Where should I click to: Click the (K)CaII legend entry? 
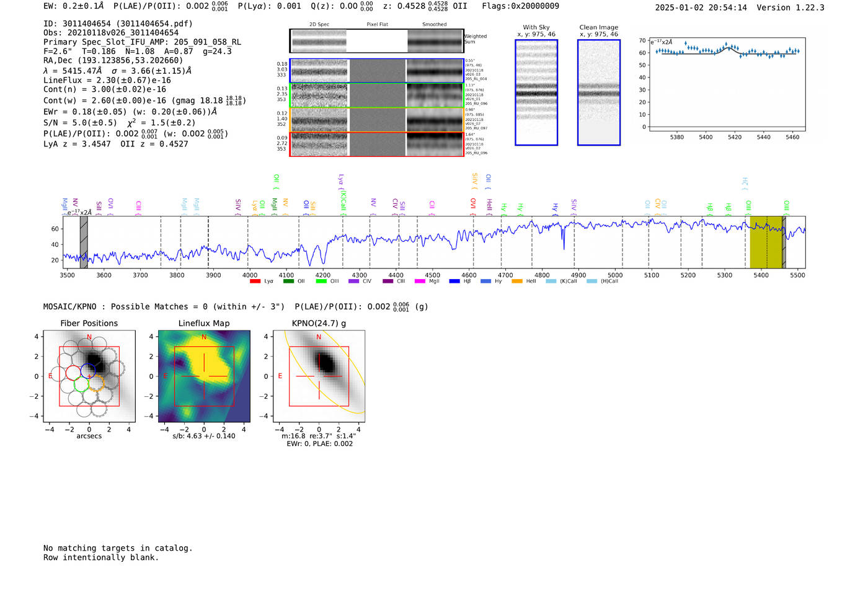pos(561,282)
